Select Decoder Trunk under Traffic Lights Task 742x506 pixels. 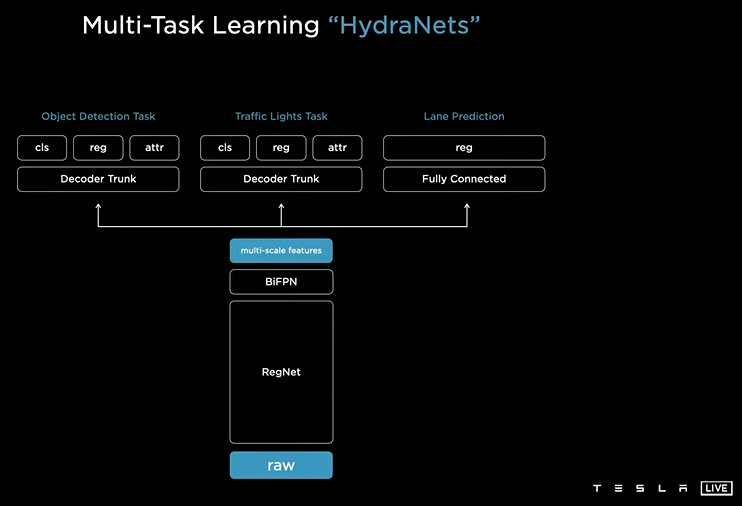tap(281, 179)
